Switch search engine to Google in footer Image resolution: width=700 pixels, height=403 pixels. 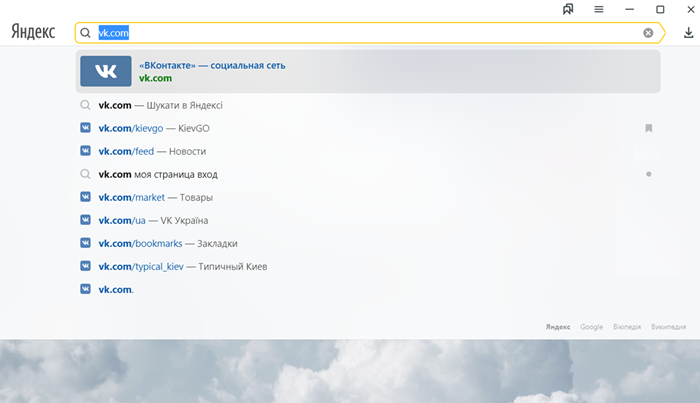(592, 327)
